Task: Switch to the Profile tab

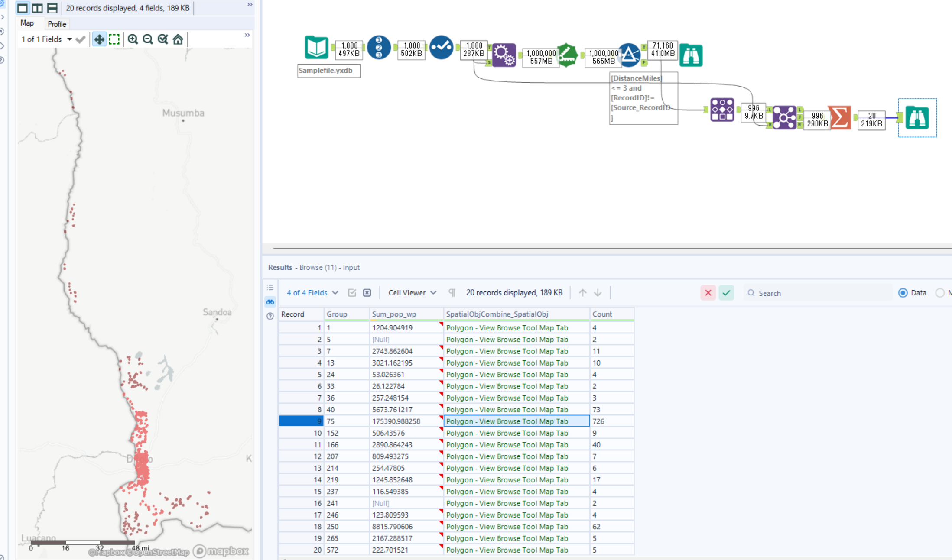Action: [57, 24]
